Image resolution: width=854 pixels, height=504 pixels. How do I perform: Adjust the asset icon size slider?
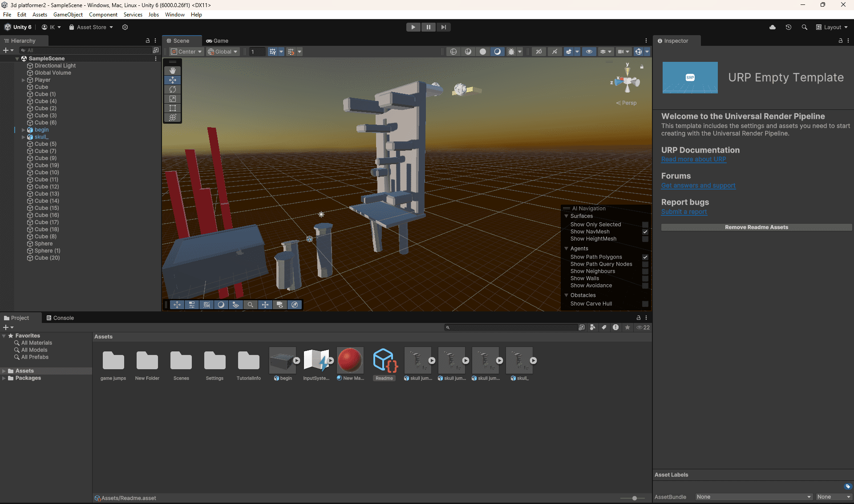634,498
